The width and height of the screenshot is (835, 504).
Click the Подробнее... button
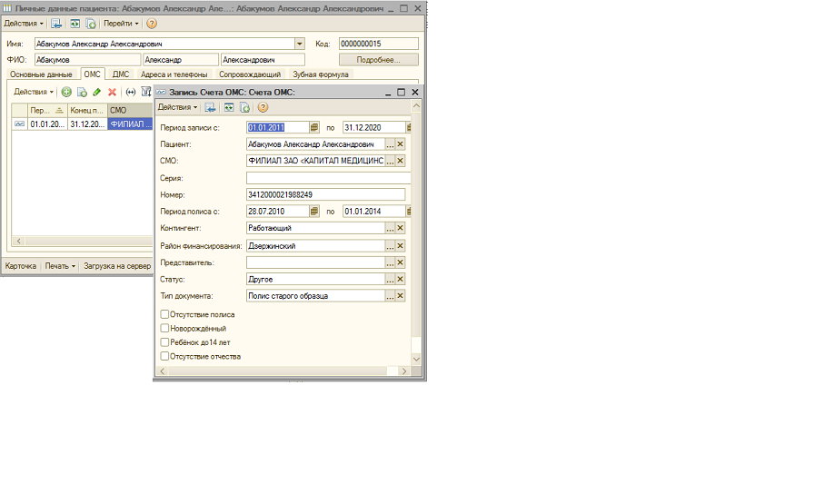tap(379, 60)
